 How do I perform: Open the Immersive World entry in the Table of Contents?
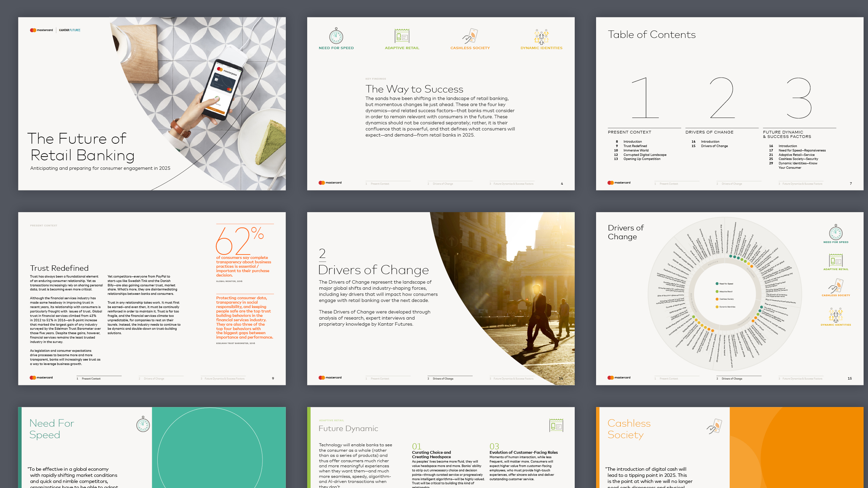(x=636, y=150)
